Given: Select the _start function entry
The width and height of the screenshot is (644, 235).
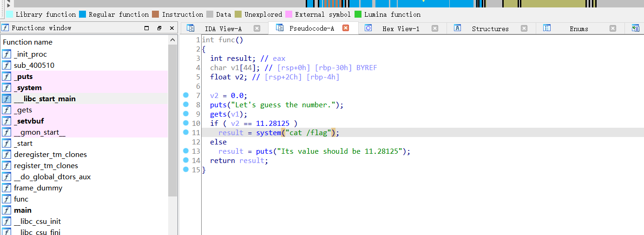Looking at the screenshot, I should (84, 143).
